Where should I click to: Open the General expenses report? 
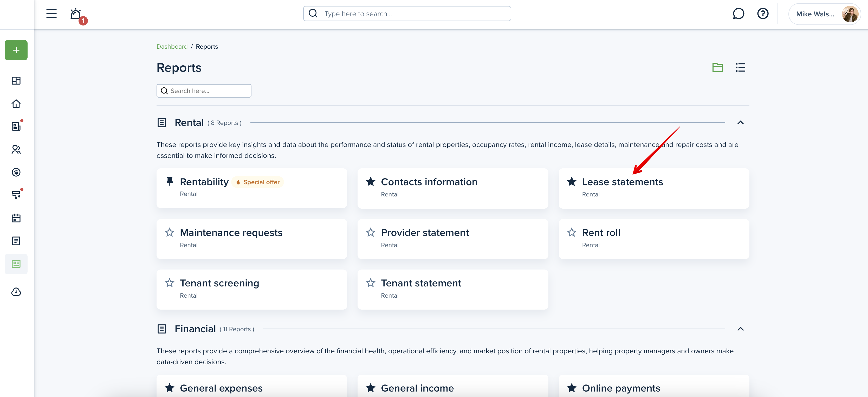pyautogui.click(x=252, y=386)
